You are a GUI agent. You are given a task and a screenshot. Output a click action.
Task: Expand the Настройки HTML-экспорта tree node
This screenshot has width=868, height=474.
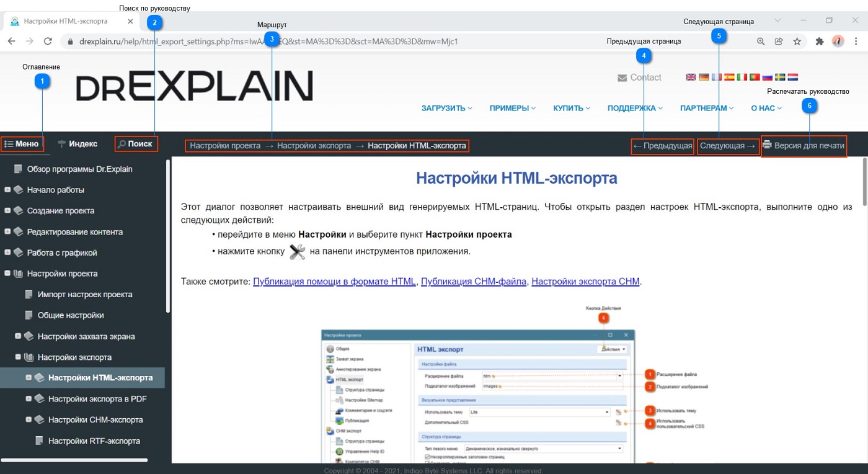click(x=29, y=377)
